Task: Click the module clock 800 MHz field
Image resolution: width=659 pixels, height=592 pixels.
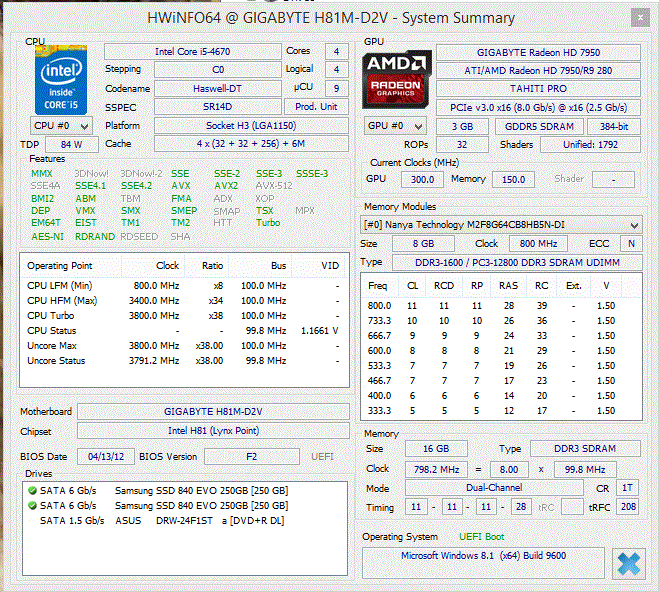Action: pos(538,244)
